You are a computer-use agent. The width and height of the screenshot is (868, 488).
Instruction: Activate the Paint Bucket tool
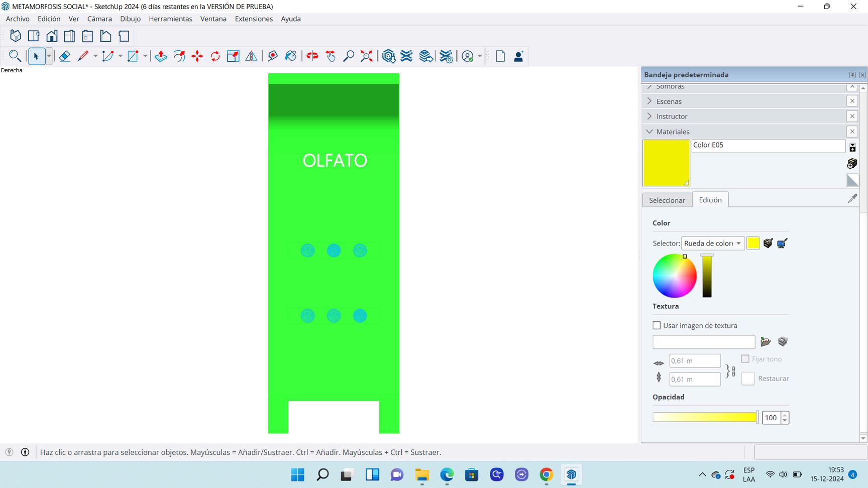291,56
